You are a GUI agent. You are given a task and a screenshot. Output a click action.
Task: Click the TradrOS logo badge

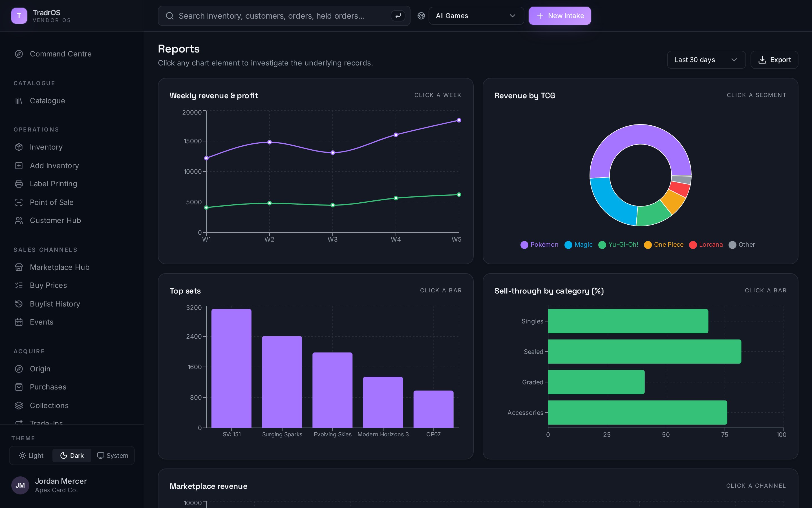19,16
